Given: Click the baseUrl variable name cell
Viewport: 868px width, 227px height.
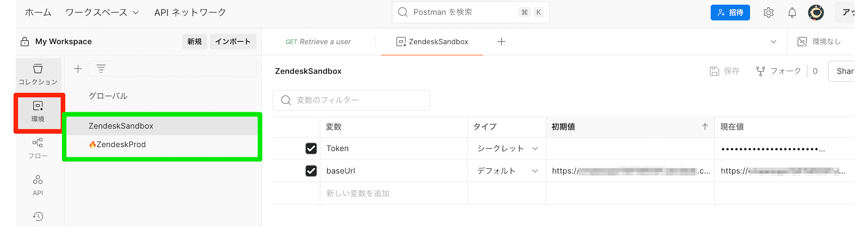Looking at the screenshot, I should click(394, 171).
